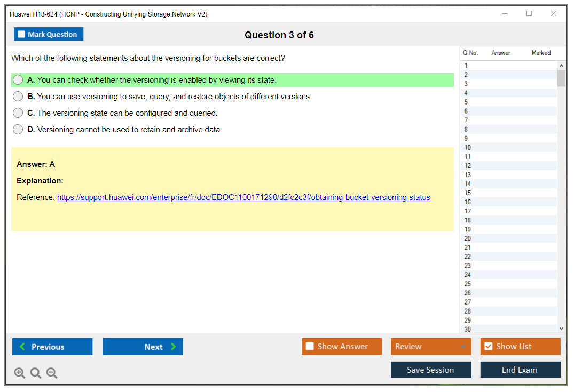
Task: Click the zoom in magnifier icon
Action: coord(20,373)
